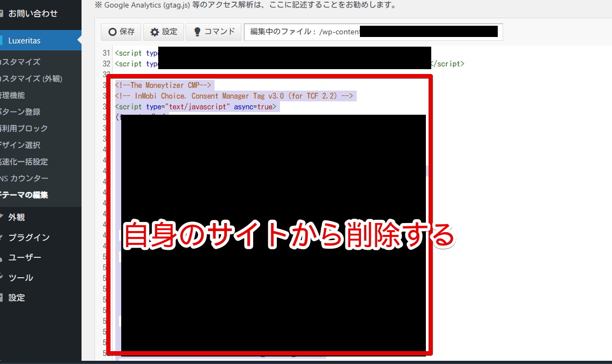612x364 pixels.
Task: Open デザイン選択 submenu item
Action: tap(20, 145)
